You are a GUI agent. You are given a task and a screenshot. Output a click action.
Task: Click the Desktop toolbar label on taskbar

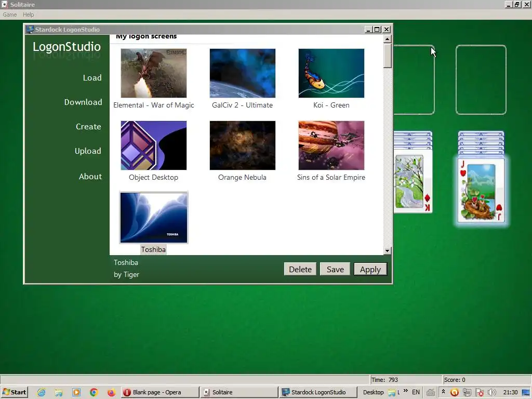pos(373,392)
